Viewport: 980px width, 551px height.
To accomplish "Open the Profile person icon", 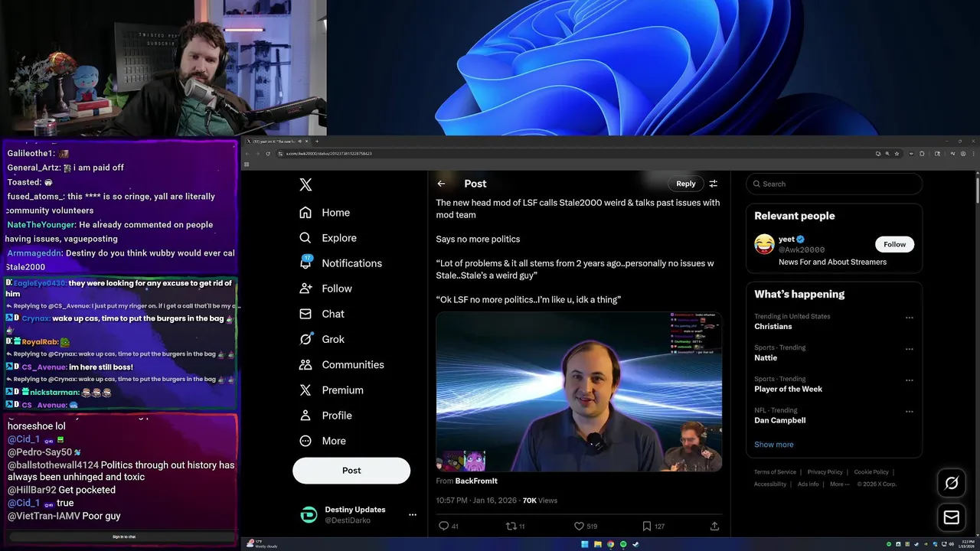I will 305,416.
